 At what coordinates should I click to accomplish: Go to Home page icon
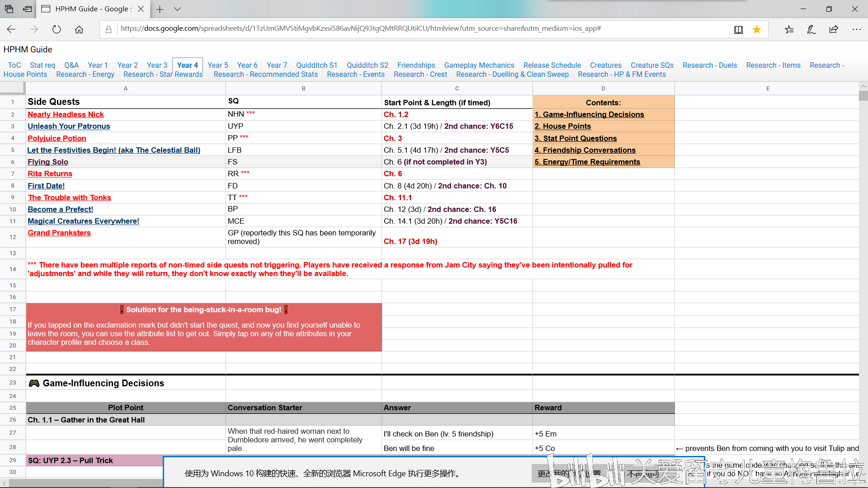[79, 29]
